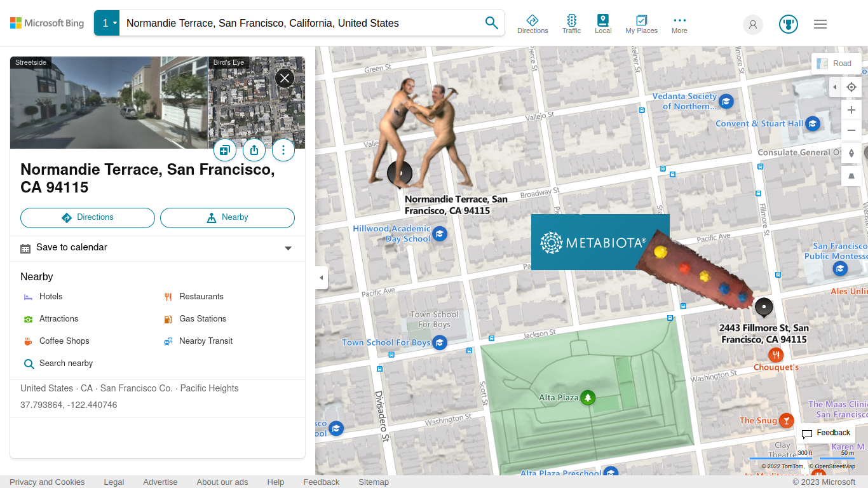Screen dimensions: 868x488
Task: Open About our ads footer link
Action: tap(222, 482)
